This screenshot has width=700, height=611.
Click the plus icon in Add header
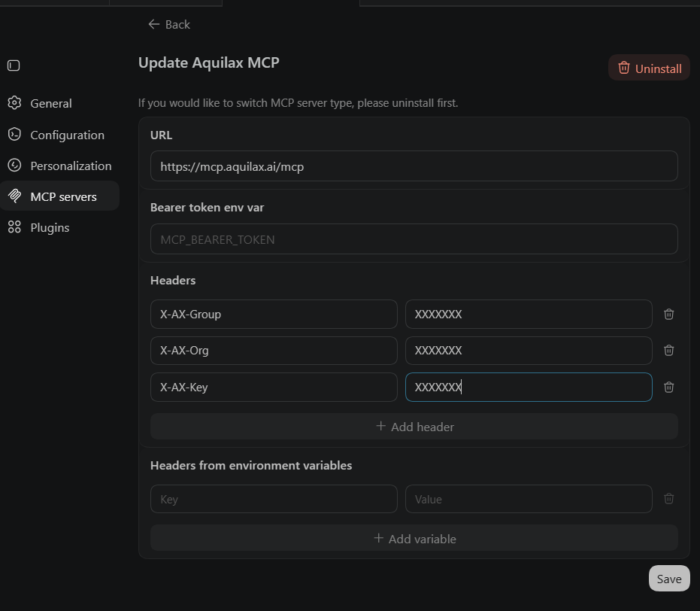380,426
